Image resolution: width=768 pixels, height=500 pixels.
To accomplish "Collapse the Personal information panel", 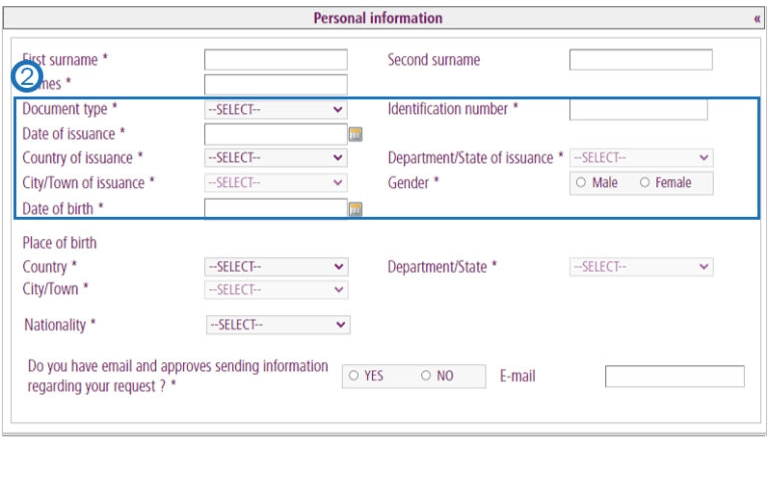I will tap(757, 19).
